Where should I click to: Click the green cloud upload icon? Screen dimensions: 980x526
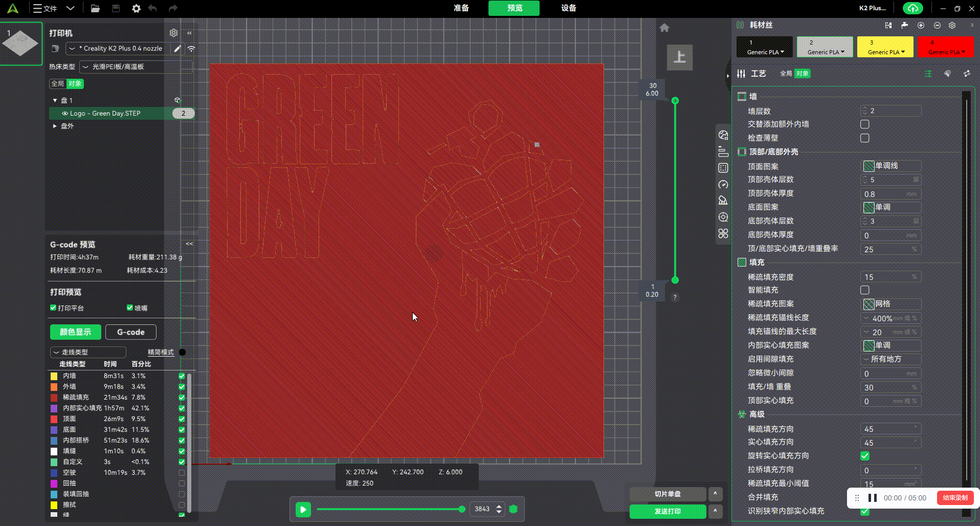[913, 8]
